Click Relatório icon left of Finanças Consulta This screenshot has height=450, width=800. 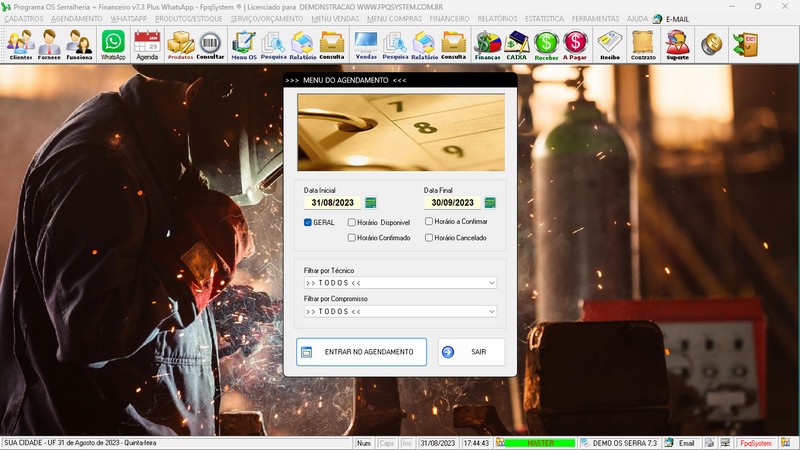click(x=424, y=44)
